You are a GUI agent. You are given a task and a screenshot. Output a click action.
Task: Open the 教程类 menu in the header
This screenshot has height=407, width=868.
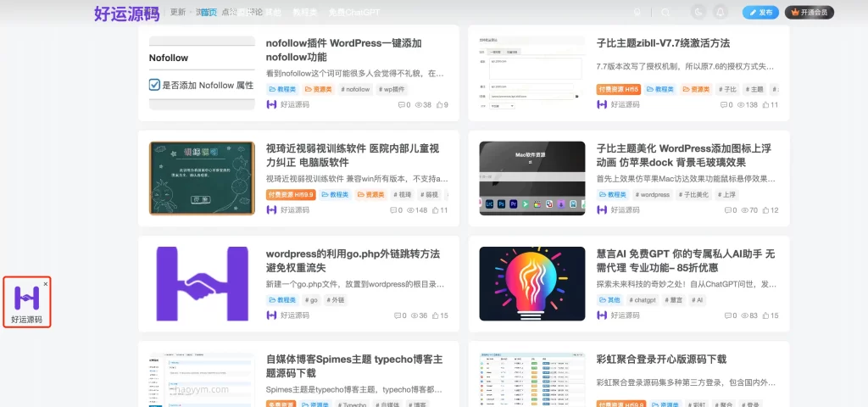[304, 13]
